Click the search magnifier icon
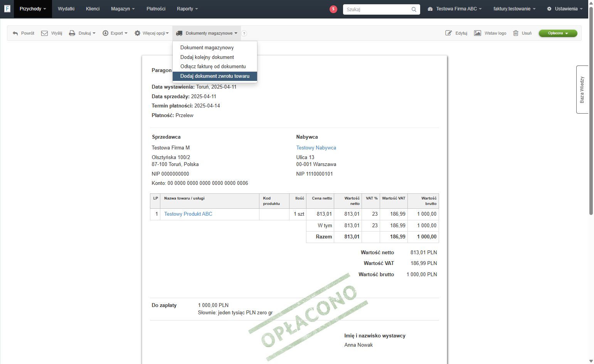 414,9
